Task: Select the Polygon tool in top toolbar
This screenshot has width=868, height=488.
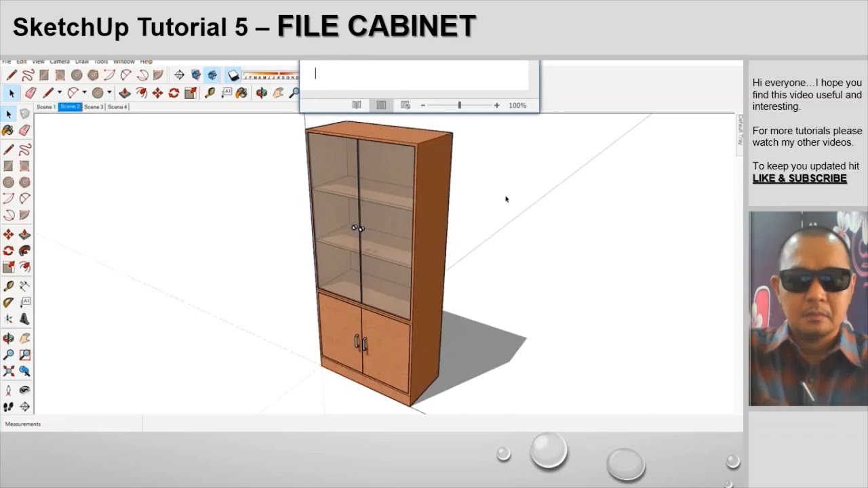Action: coord(93,75)
